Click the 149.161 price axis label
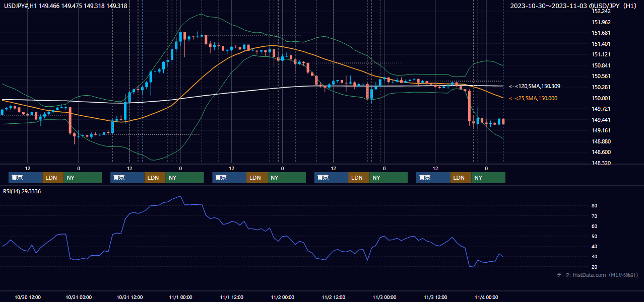 (601, 130)
